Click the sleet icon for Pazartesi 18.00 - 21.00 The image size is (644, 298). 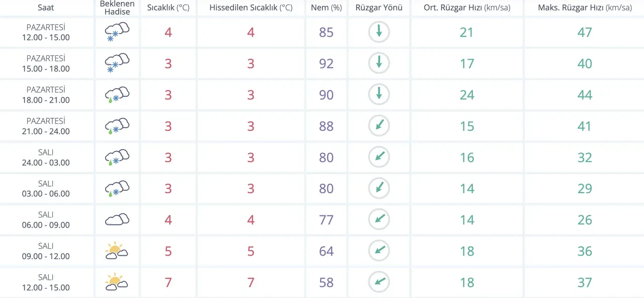pyautogui.click(x=117, y=95)
